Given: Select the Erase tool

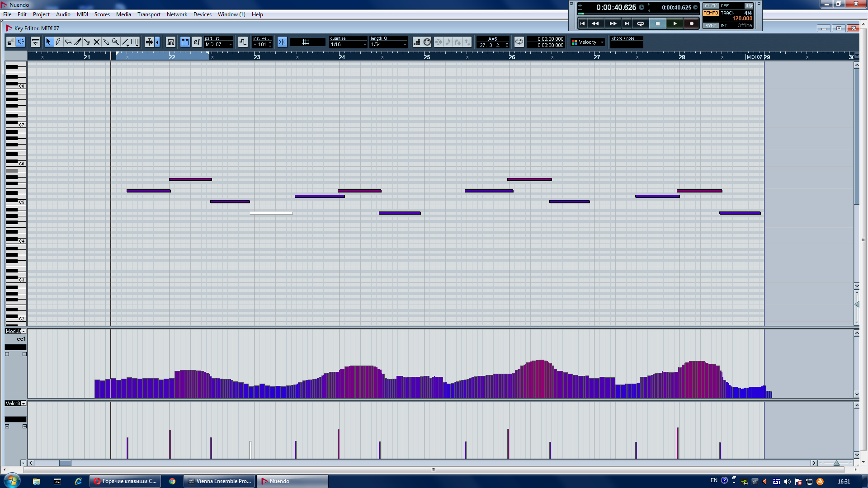Looking at the screenshot, I should click(68, 42).
